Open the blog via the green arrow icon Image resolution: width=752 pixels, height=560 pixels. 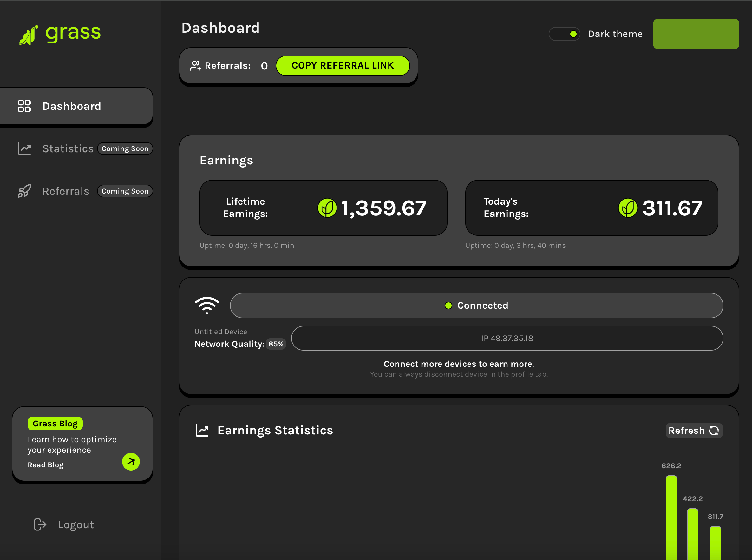131,461
